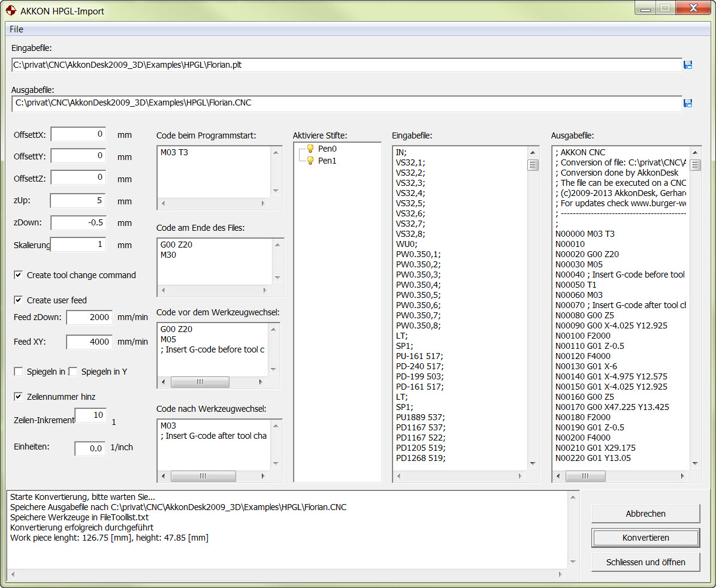Click Schliessen und öffnen button
Viewport: 716px width, 588px height.
(645, 562)
